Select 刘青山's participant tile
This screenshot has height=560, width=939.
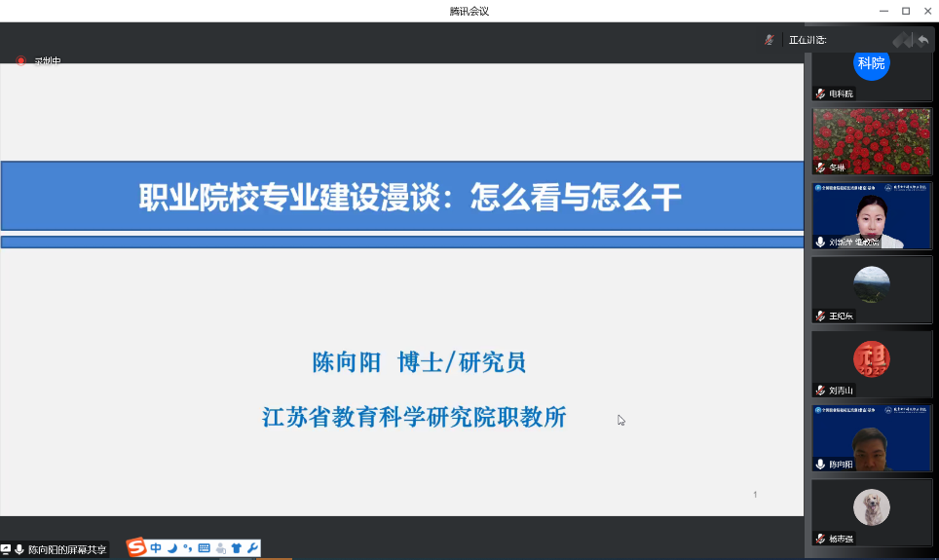pyautogui.click(x=871, y=363)
